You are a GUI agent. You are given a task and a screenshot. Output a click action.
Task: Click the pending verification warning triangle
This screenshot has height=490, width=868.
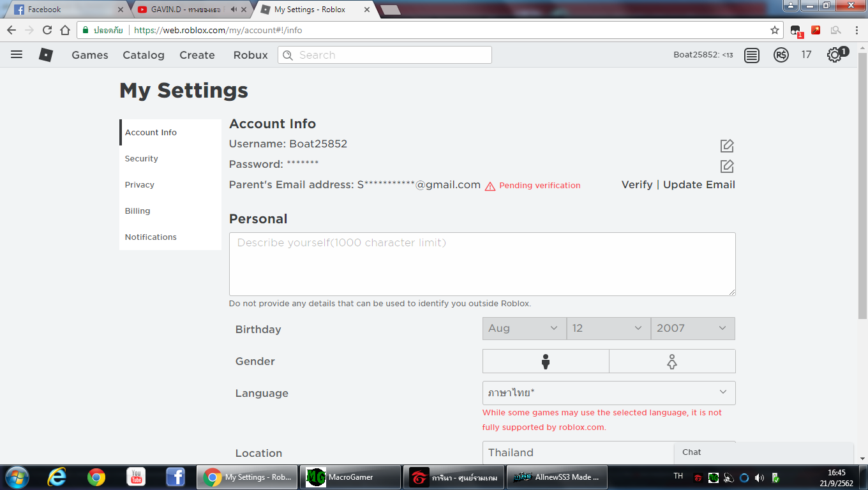[490, 186]
